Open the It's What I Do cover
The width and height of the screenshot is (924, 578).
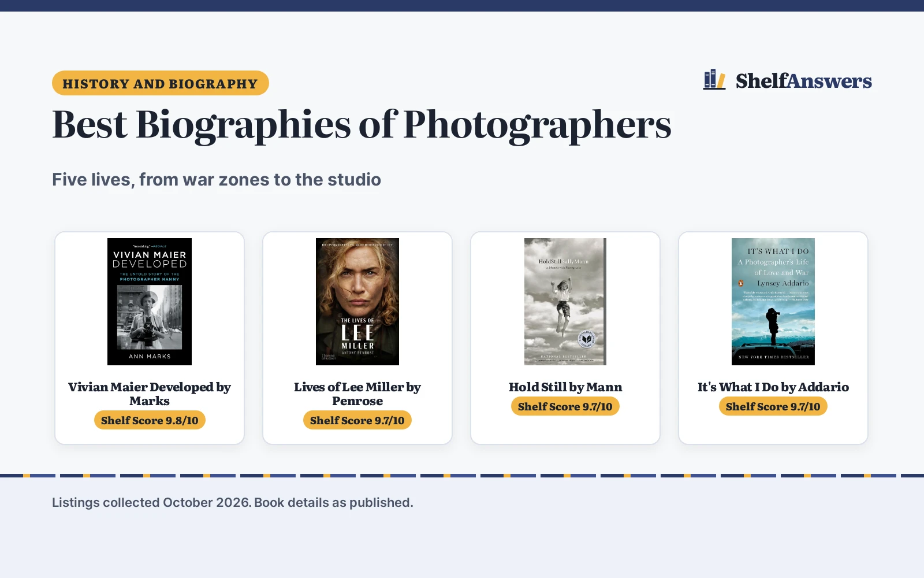point(773,302)
